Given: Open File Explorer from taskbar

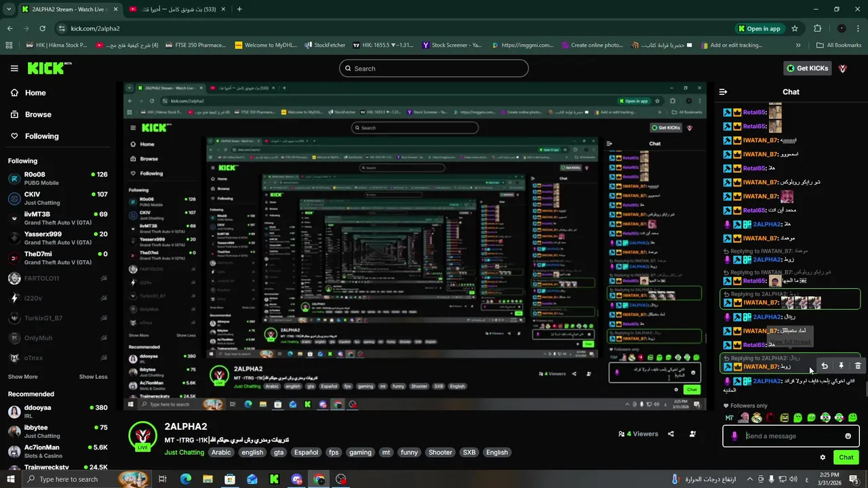Looking at the screenshot, I should (x=208, y=479).
